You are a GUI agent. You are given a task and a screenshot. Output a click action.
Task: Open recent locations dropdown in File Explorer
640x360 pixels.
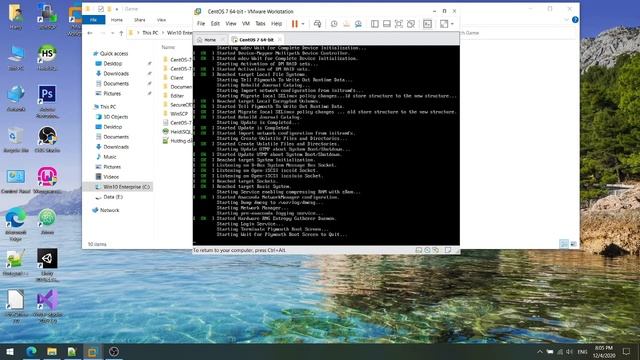(112, 33)
